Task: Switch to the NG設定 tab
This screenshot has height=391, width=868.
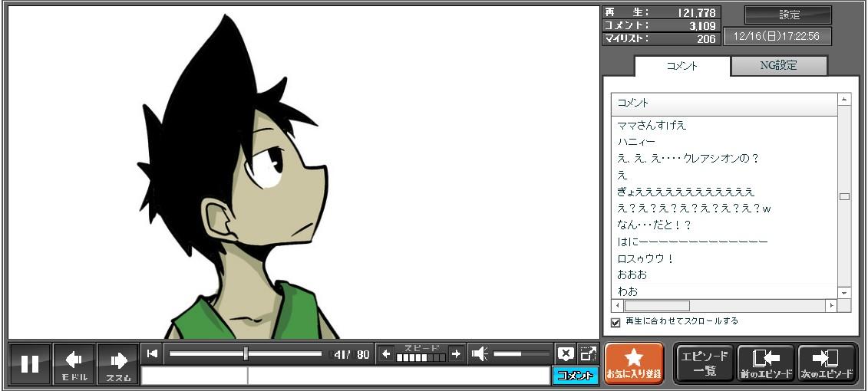Action: (x=778, y=66)
